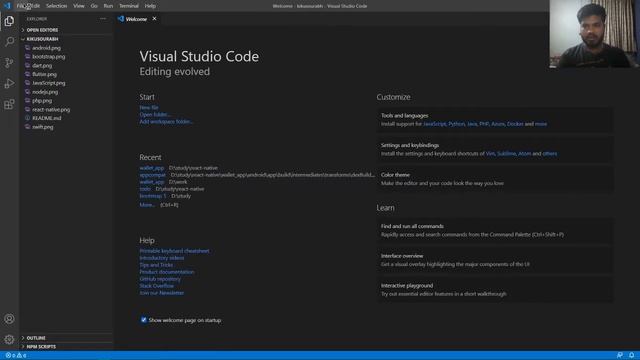Screen dimensions: 640x360
Task: Open the Extensions view icon
Action: 9,104
